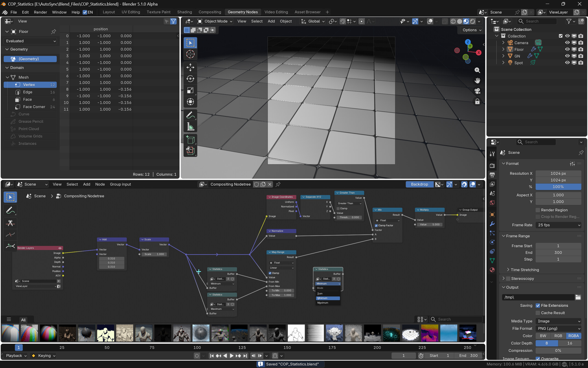This screenshot has height=368, width=588.
Task: Select the Cursor tool in 3D viewport
Action: tap(190, 54)
